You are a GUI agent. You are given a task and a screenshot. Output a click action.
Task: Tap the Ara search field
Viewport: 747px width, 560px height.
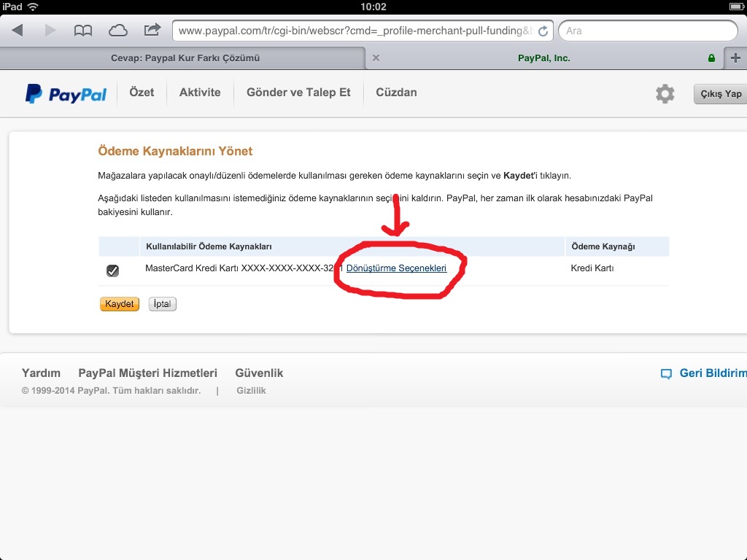coord(648,31)
